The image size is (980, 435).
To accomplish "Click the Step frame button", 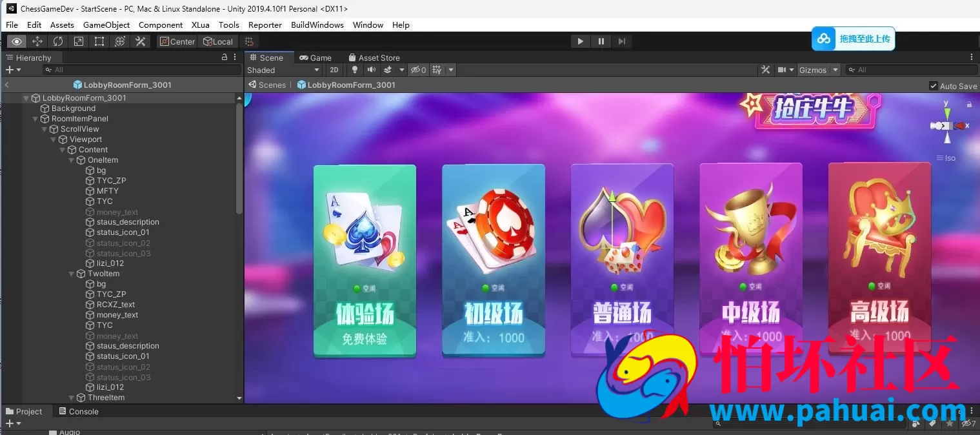I will point(622,41).
